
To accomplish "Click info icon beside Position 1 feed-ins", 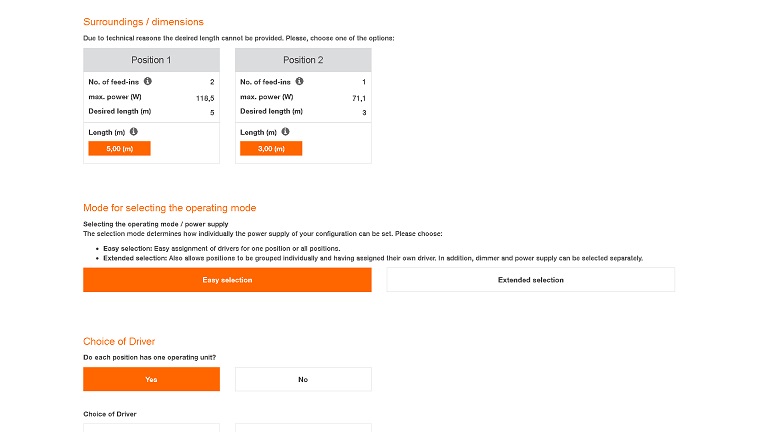I will (x=148, y=81).
